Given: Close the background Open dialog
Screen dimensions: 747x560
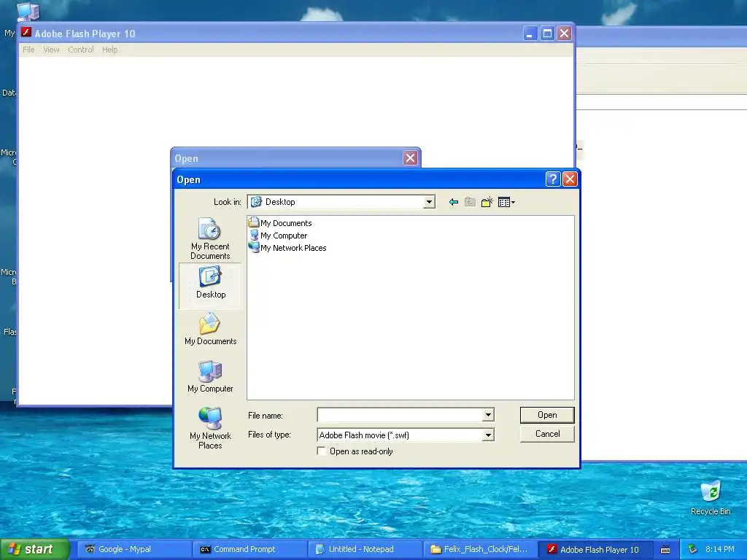Looking at the screenshot, I should click(410, 158).
